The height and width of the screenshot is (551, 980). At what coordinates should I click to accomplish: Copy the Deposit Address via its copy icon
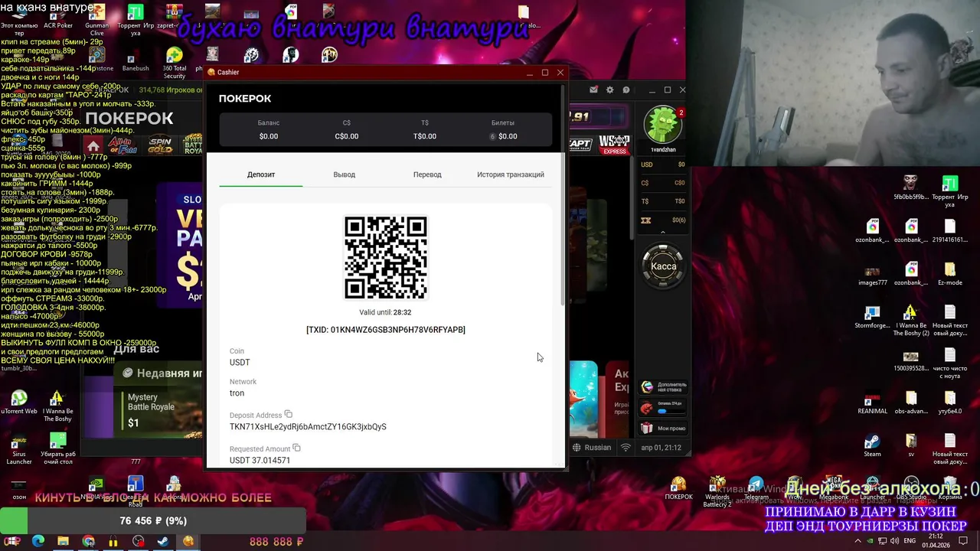click(289, 415)
